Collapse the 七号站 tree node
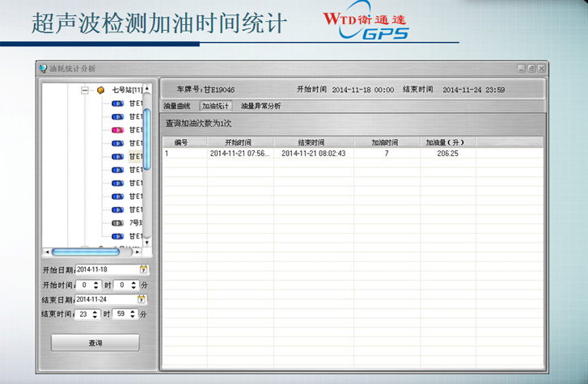Image resolution: width=588 pixels, height=384 pixels. point(85,91)
